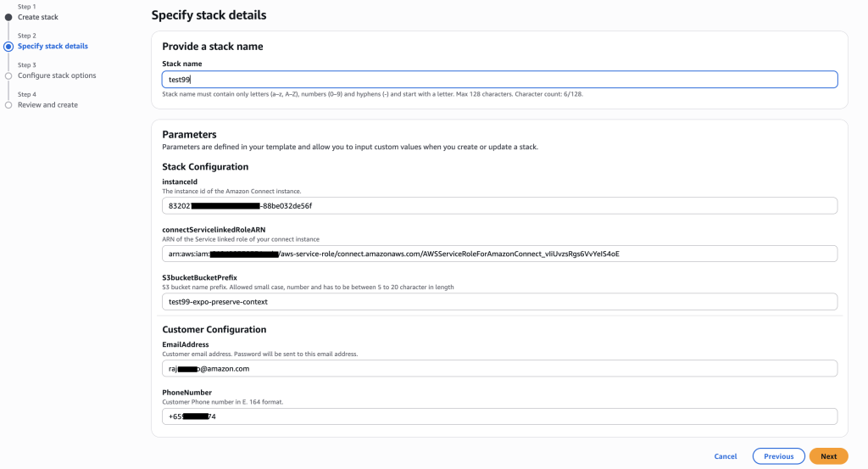
Task: Select the Specify stack details step
Action: pos(53,47)
